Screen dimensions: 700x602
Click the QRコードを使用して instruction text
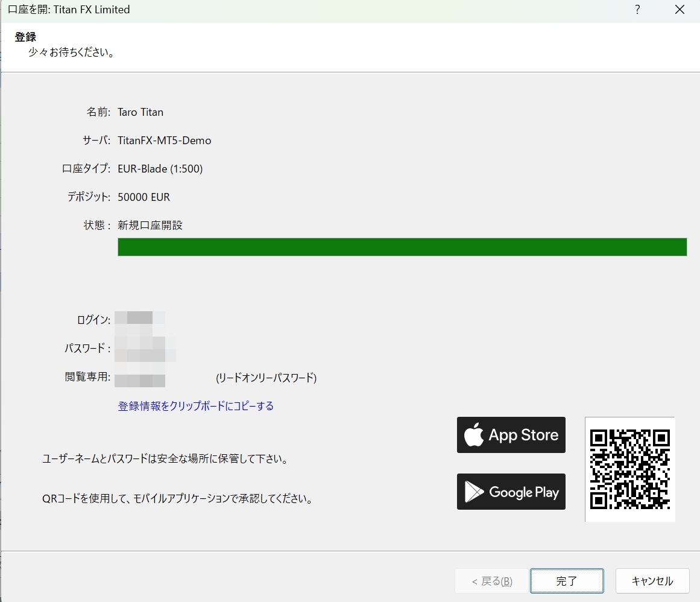pos(178,498)
